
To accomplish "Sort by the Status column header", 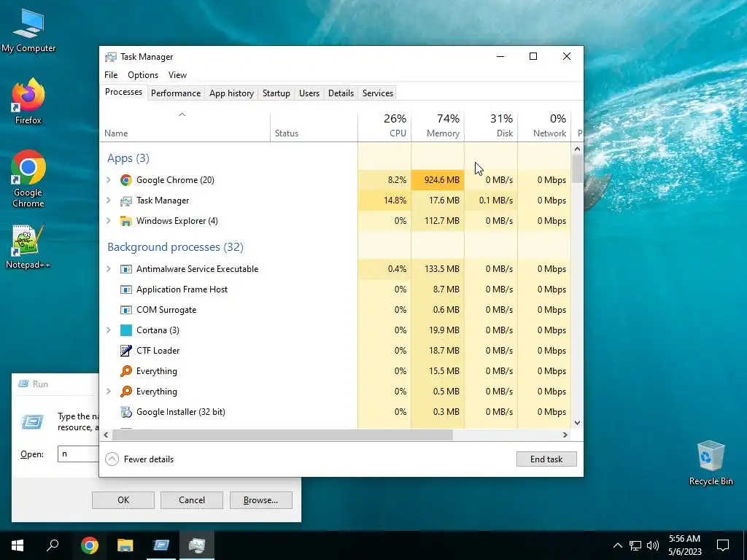I will click(x=314, y=126).
